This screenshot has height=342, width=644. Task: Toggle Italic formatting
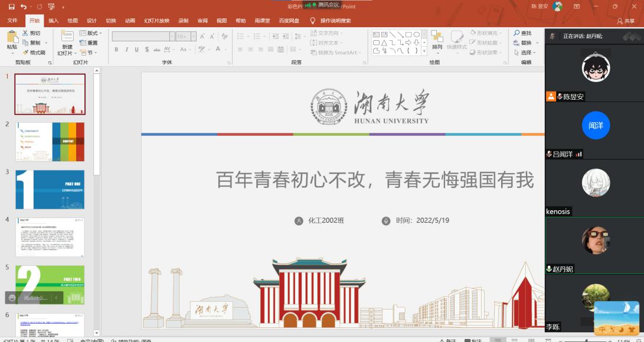coord(126,50)
